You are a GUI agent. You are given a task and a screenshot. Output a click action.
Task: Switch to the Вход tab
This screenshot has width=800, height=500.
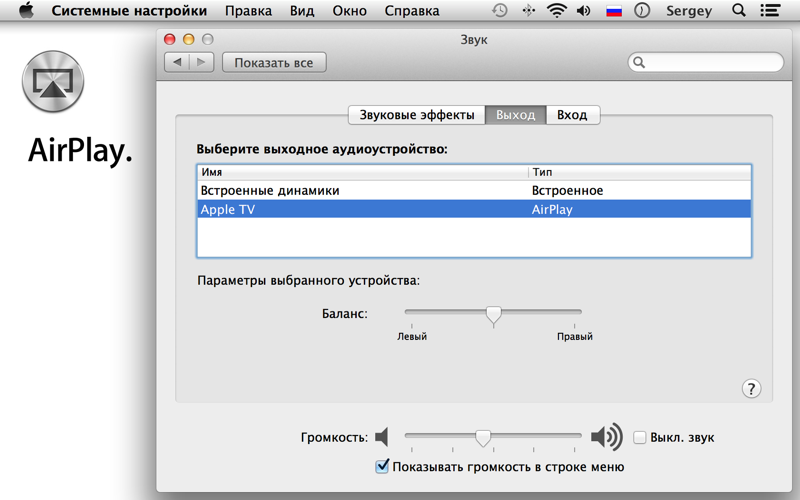coord(572,115)
